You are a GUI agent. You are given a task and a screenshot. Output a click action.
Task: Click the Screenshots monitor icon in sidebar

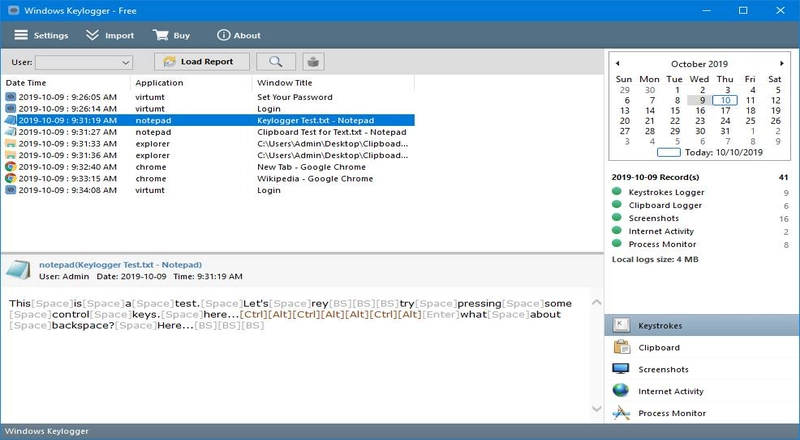(621, 369)
